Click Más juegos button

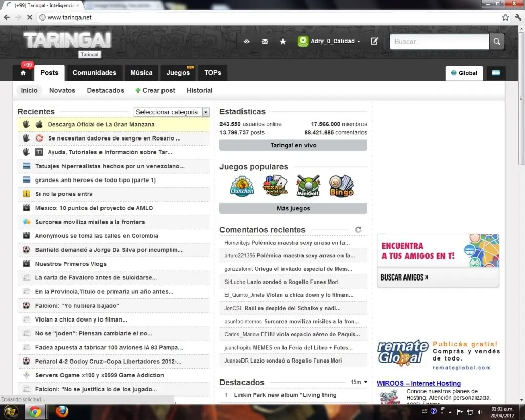click(293, 208)
